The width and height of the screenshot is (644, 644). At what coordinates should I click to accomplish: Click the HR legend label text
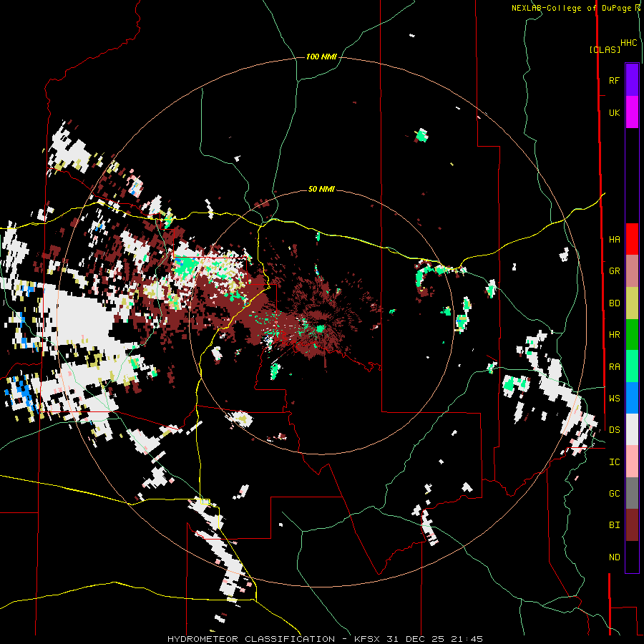click(614, 335)
